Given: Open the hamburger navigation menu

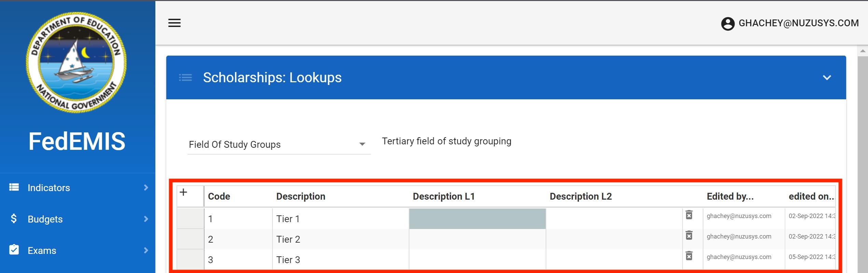Looking at the screenshot, I should 174,23.
